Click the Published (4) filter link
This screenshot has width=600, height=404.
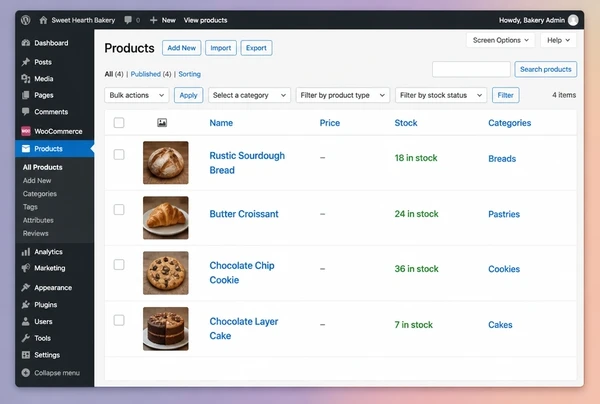151,74
